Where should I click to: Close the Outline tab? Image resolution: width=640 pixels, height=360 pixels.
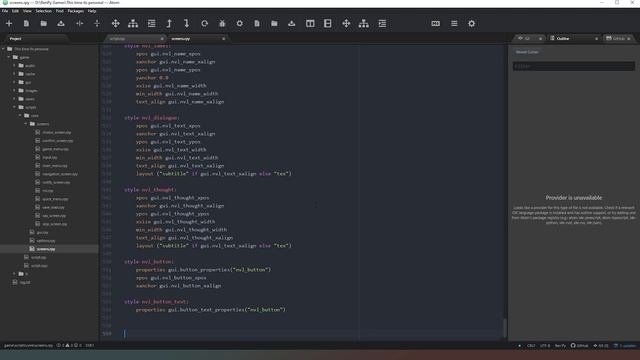pos(596,39)
